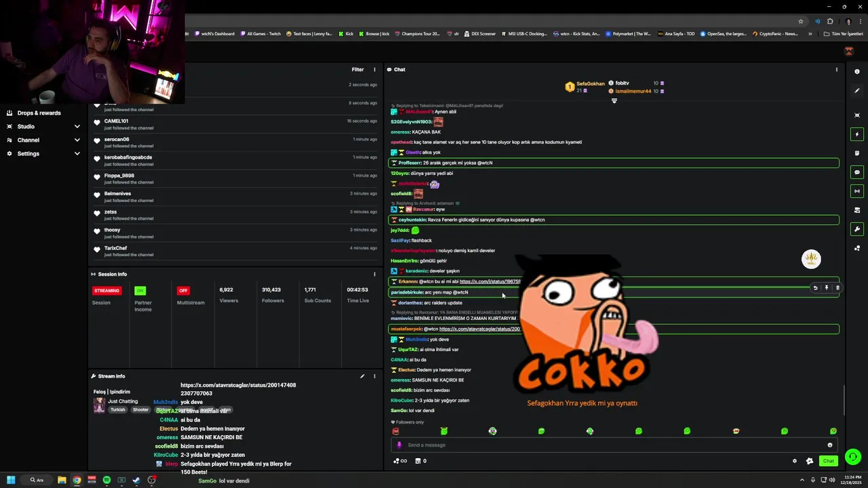This screenshot has height=488, width=868.
Task: Click the Channel icon in sidebar
Action: coord(9,140)
